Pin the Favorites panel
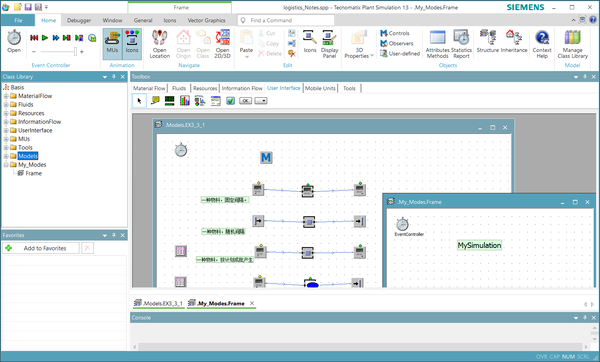The height and width of the screenshot is (362, 600). 114,235
